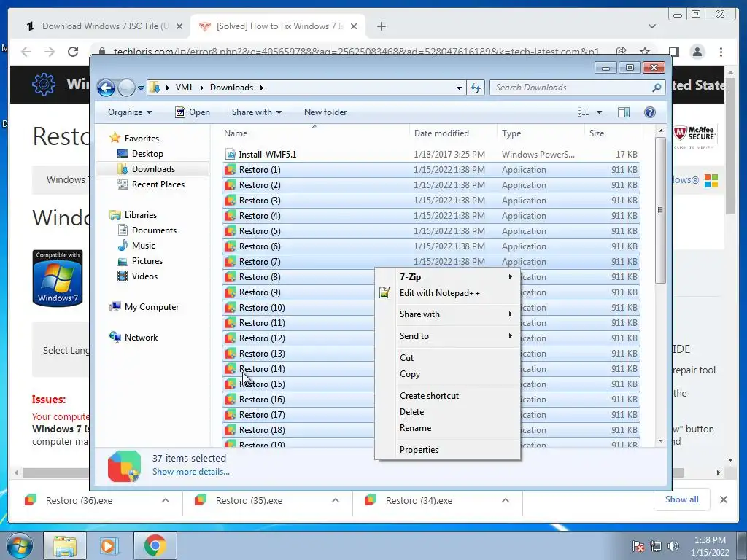Open Share with context submenu

click(x=448, y=314)
